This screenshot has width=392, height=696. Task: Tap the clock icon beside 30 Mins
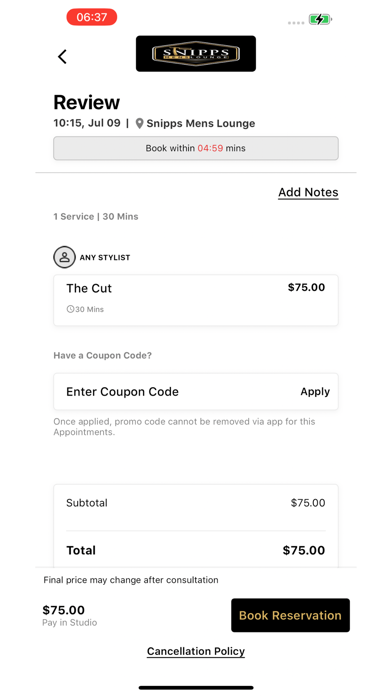click(70, 309)
